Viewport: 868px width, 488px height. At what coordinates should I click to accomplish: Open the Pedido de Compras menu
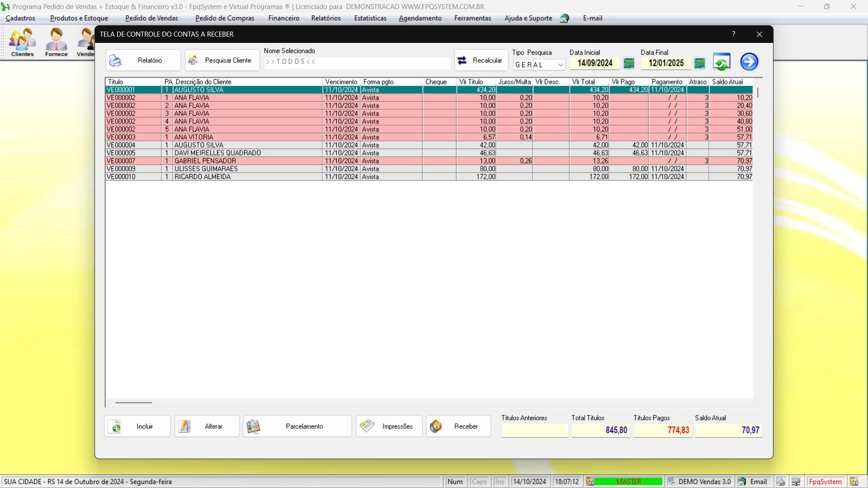225,19
